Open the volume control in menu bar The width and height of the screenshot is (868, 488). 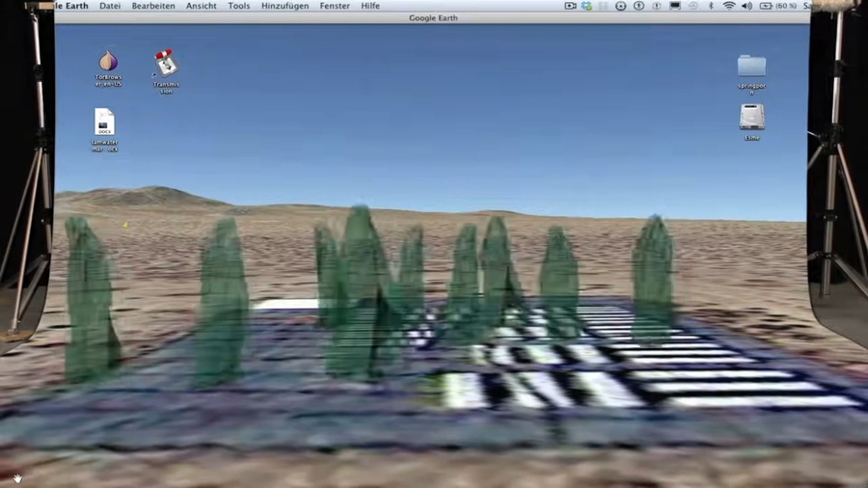point(746,6)
